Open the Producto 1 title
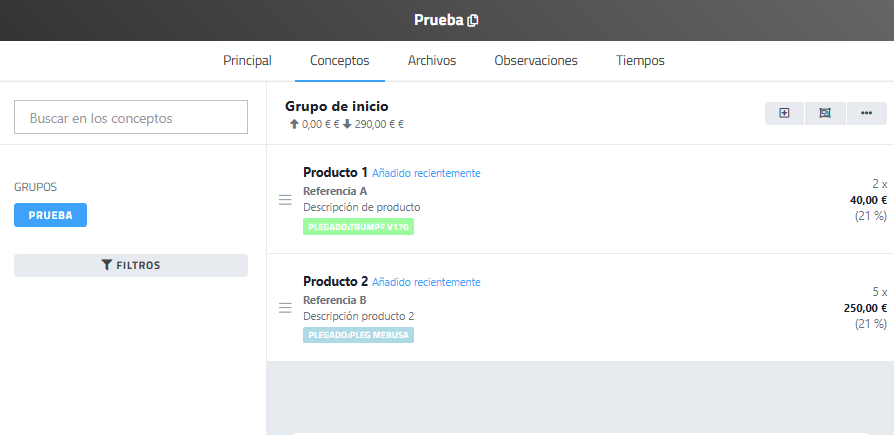The width and height of the screenshot is (894, 435). [x=335, y=172]
